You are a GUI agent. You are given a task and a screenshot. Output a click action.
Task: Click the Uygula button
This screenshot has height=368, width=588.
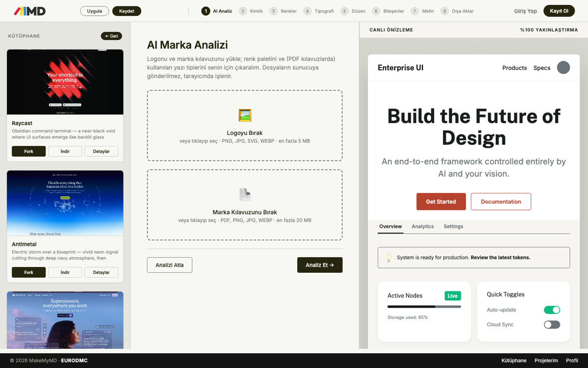click(95, 11)
